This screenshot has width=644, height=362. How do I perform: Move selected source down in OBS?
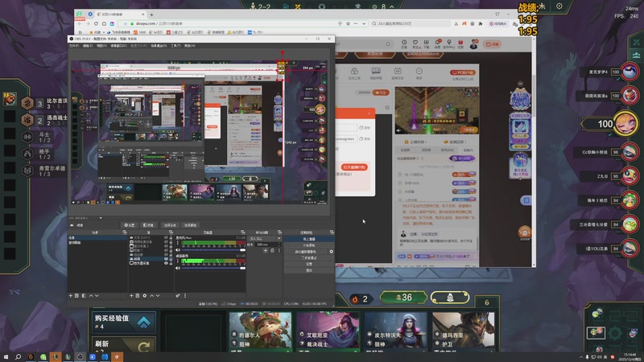158,295
